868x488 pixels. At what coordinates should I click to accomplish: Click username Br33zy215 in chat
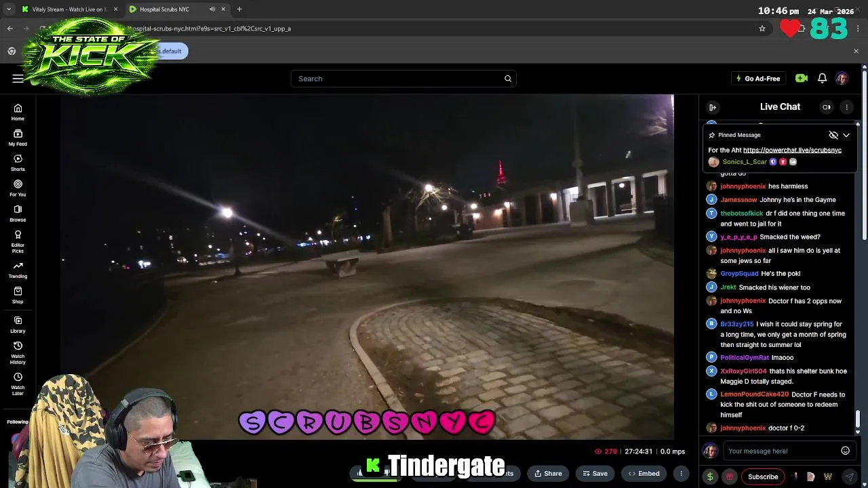(737, 325)
